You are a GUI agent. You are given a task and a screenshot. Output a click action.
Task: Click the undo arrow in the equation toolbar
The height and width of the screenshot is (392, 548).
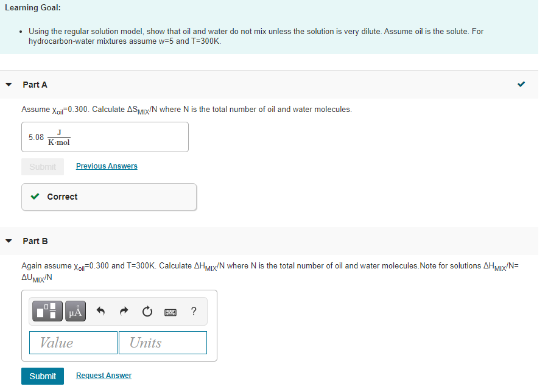pos(101,311)
